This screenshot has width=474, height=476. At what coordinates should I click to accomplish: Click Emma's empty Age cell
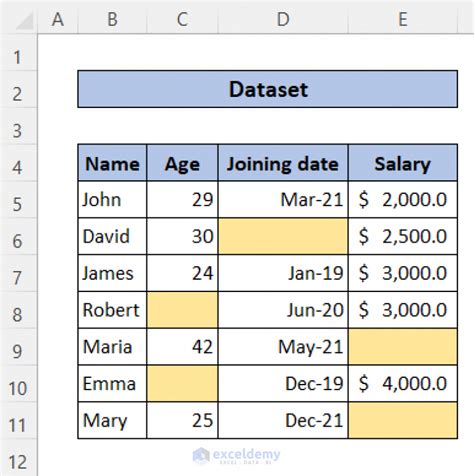click(x=182, y=383)
